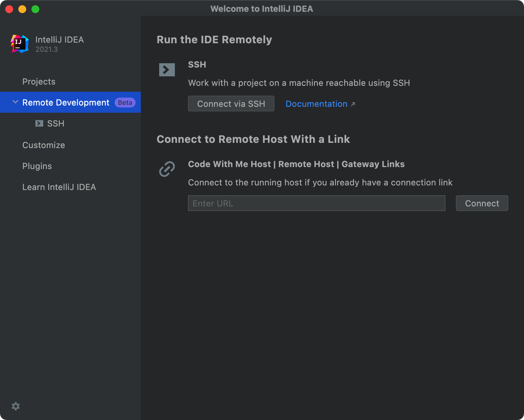Image resolution: width=524 pixels, height=420 pixels.
Task: Select Projects in the sidebar
Action: 39,81
